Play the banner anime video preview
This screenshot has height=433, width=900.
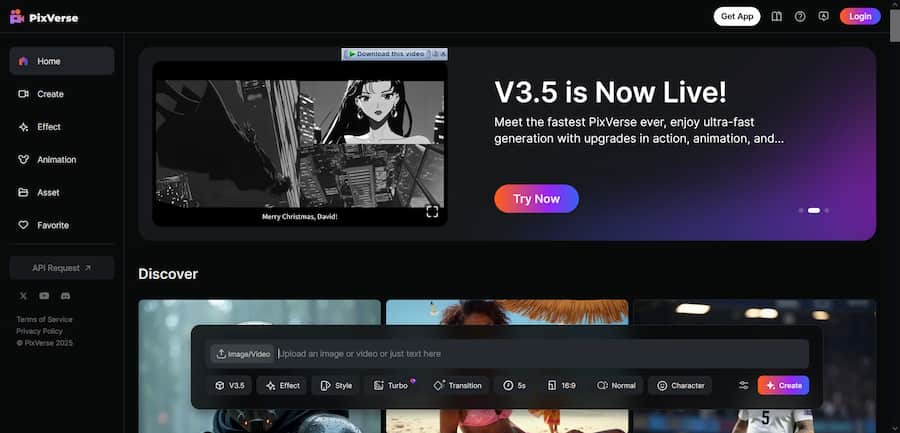pos(300,144)
